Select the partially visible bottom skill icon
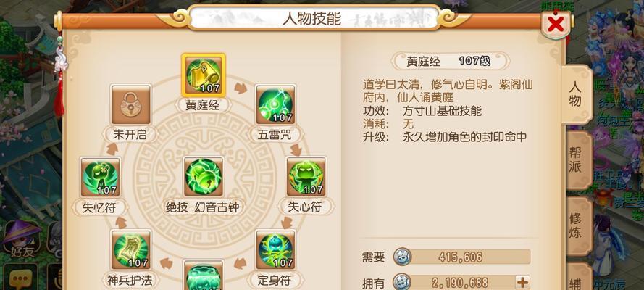 (204, 275)
